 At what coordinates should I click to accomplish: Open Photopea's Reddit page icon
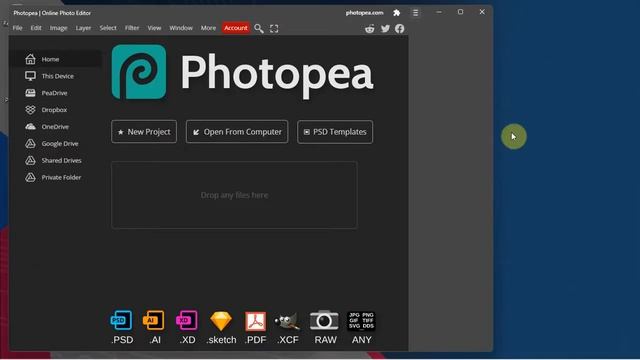[370, 29]
